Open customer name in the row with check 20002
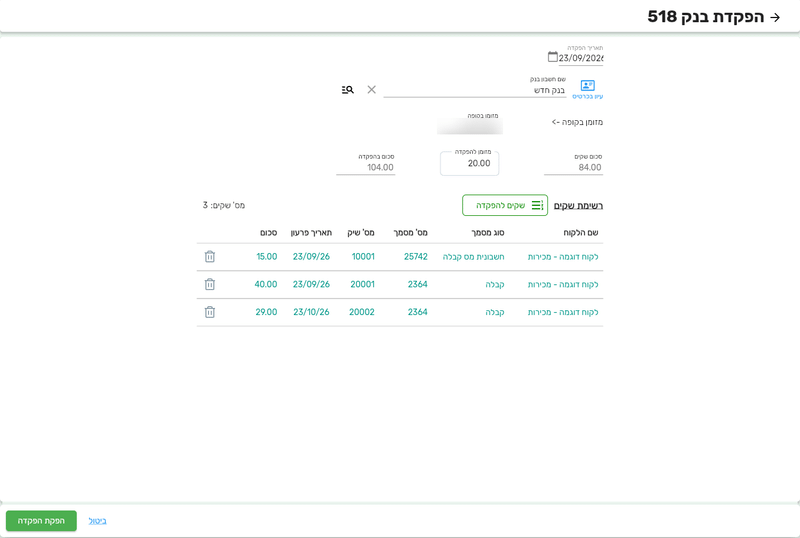 (563, 311)
